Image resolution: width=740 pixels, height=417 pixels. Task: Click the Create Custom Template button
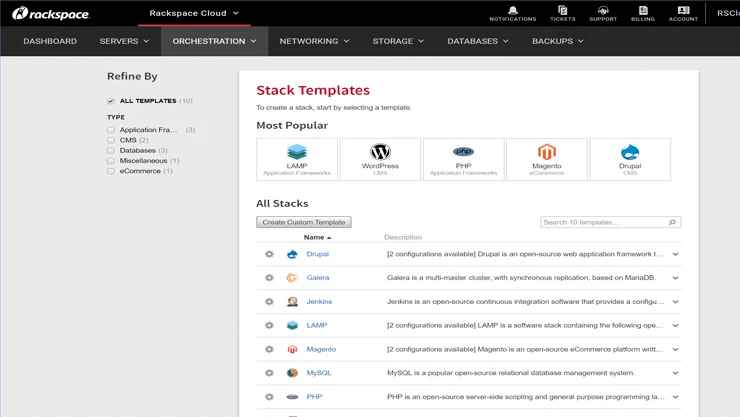[304, 222]
